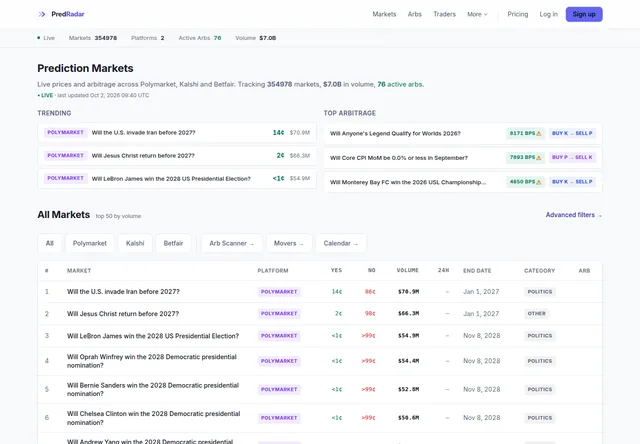Open table row about LeBron James 2028 election

320,336
